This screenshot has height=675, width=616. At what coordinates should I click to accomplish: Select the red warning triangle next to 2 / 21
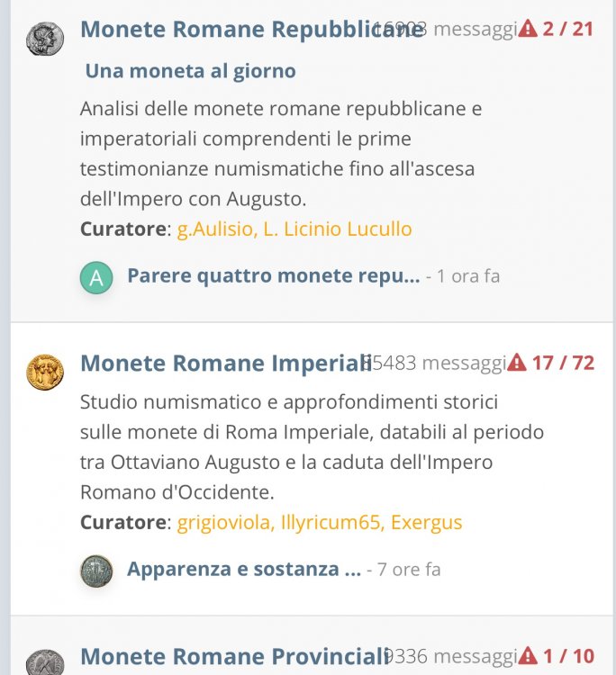click(x=528, y=29)
